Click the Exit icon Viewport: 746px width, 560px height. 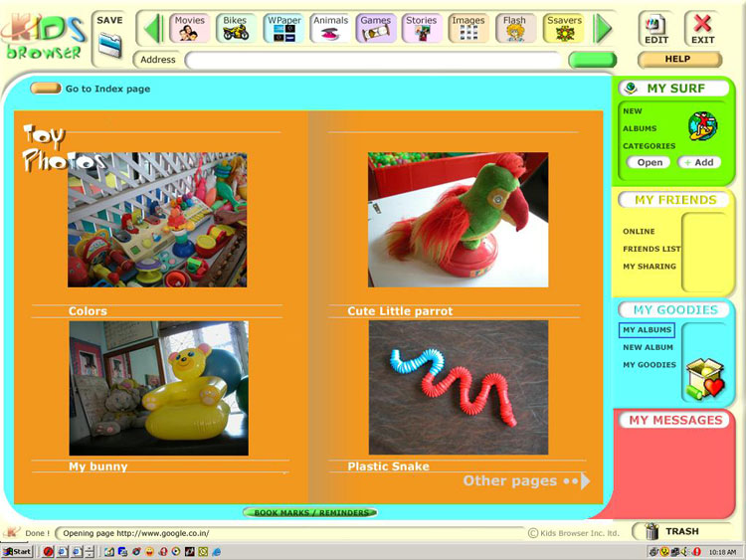coord(702,28)
